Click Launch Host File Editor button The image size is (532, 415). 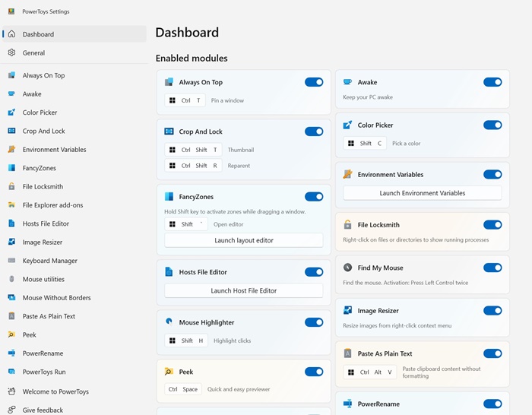pos(244,290)
